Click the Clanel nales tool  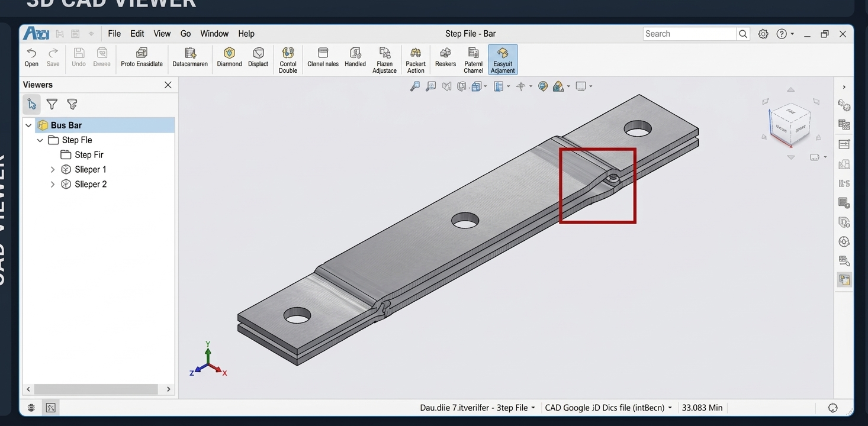pos(323,57)
